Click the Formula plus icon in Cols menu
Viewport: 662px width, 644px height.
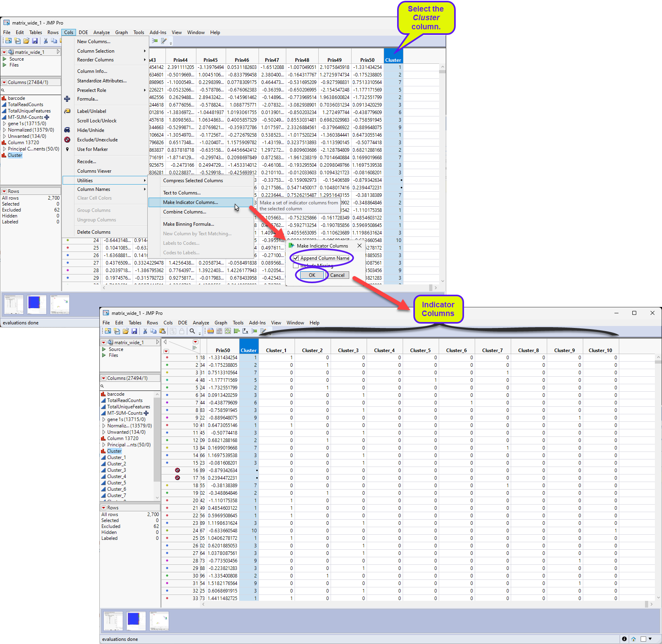67,99
